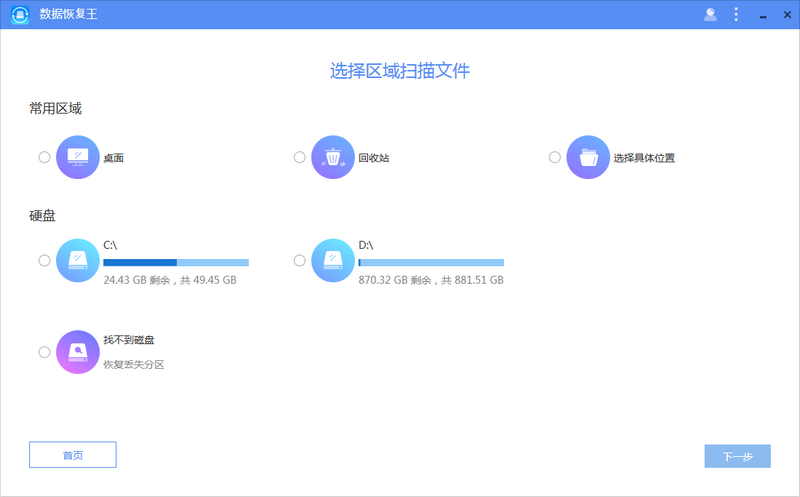Viewport: 800px width, 497px height.
Task: Close the 数据恢复王 window
Action: point(787,15)
